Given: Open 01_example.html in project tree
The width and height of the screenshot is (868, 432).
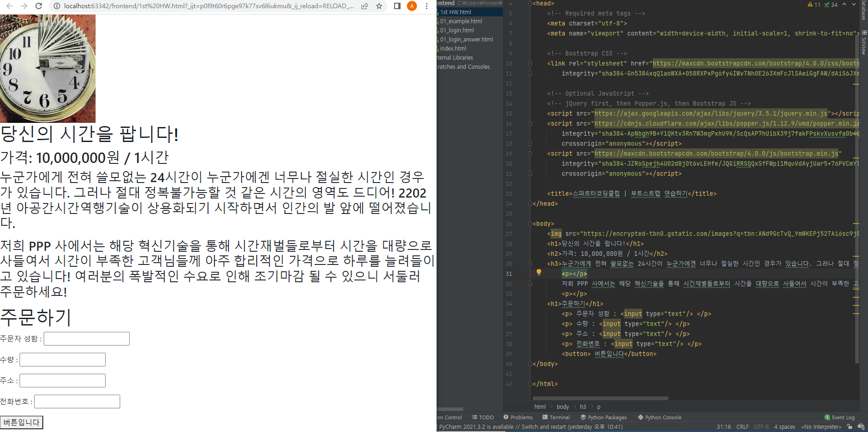Looking at the screenshot, I should (x=461, y=21).
